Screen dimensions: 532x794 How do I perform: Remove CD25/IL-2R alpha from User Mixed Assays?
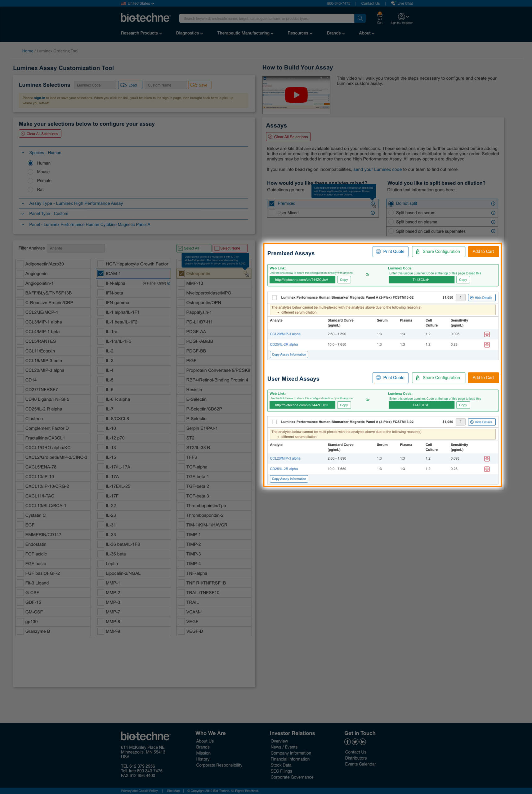pos(486,469)
